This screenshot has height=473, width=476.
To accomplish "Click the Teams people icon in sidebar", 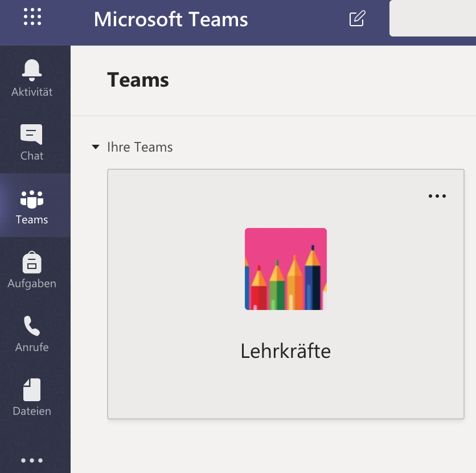I will 32,198.
